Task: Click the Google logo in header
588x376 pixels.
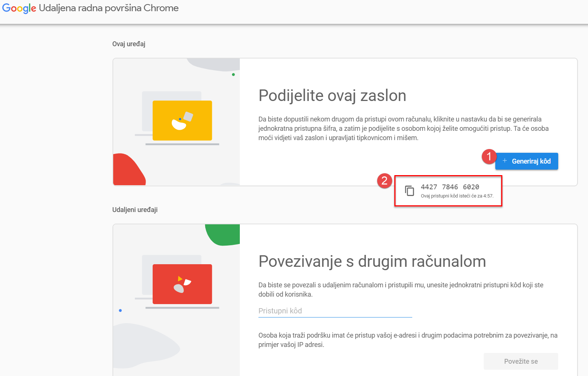Action: (19, 8)
